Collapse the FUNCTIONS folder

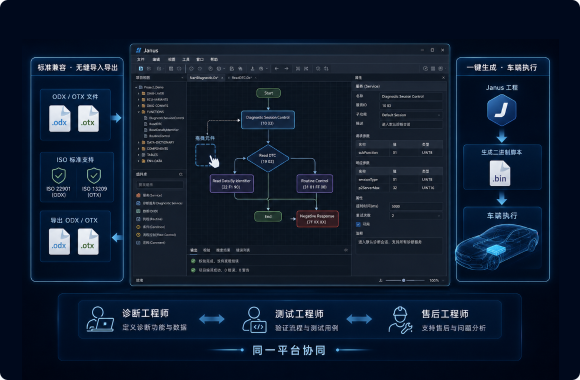coord(139,112)
